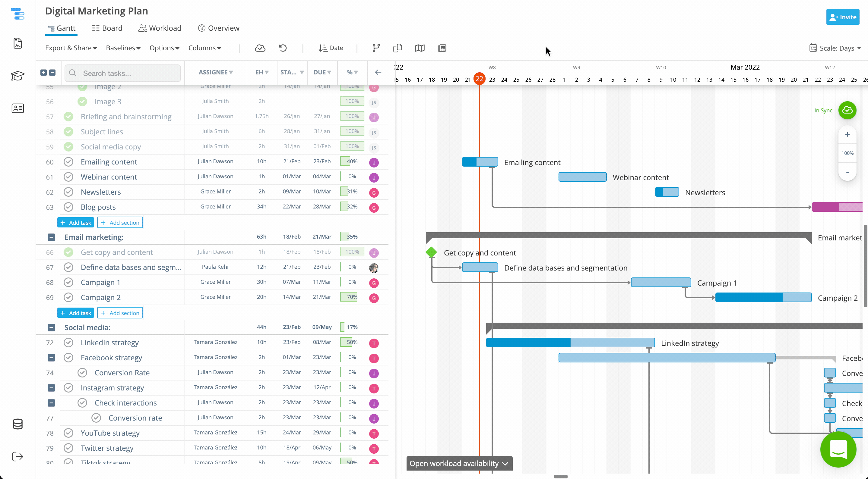Open the graduation cap learning icon in sidebar
Screen dimensions: 868x479
tap(17, 76)
